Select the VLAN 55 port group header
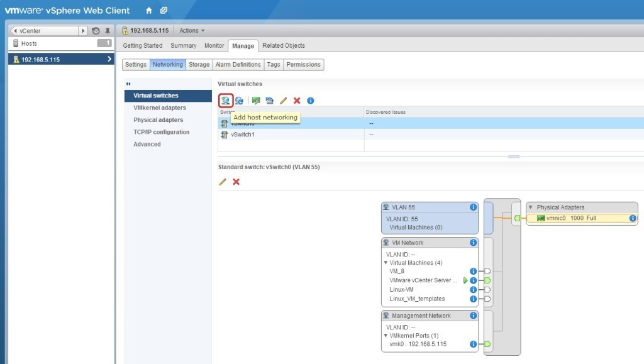The height and width of the screenshot is (364, 644). click(430, 207)
